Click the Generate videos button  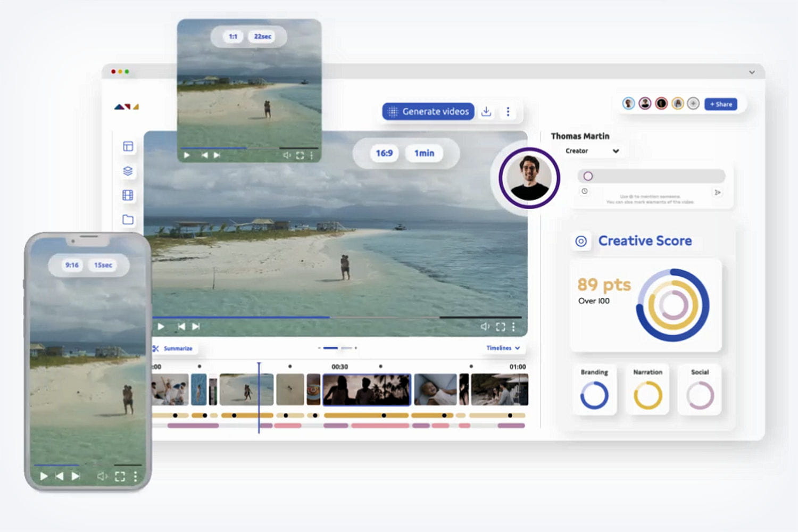point(428,112)
